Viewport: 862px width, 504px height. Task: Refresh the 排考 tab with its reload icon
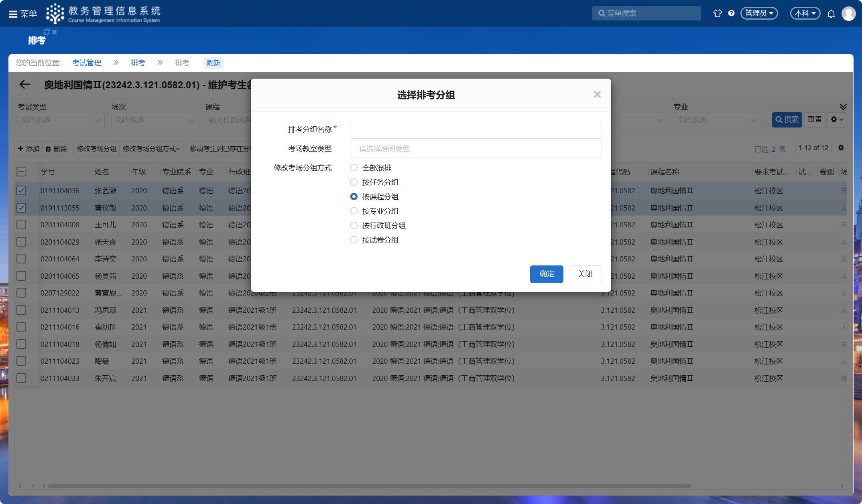coord(47,32)
